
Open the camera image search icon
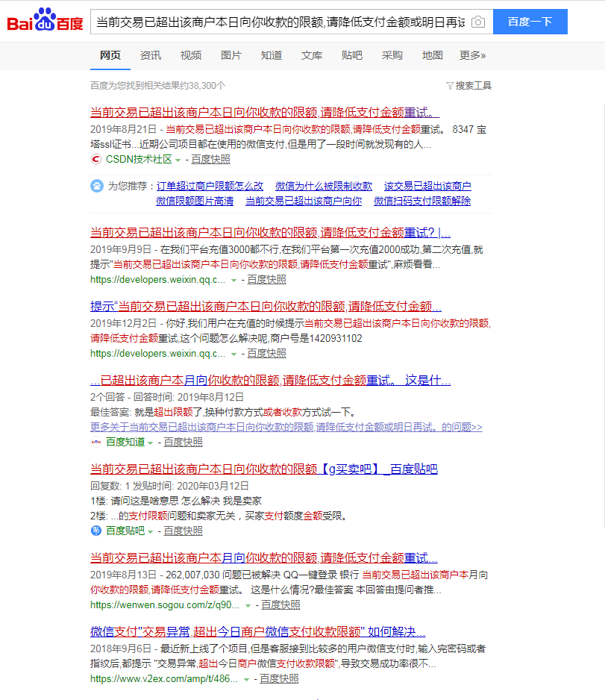coord(478,22)
